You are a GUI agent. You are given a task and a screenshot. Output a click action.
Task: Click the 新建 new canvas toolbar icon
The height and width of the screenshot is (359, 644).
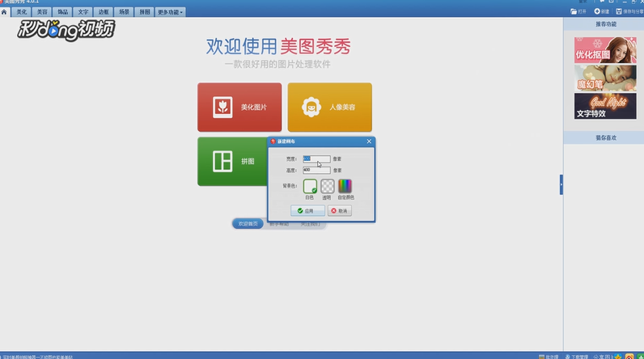(x=602, y=11)
